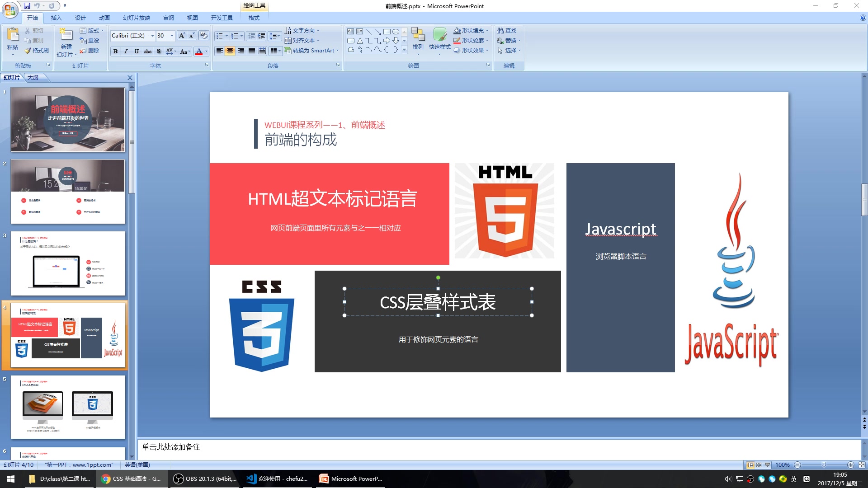
Task: Click Find (查找) binoculars icon
Action: click(x=500, y=31)
